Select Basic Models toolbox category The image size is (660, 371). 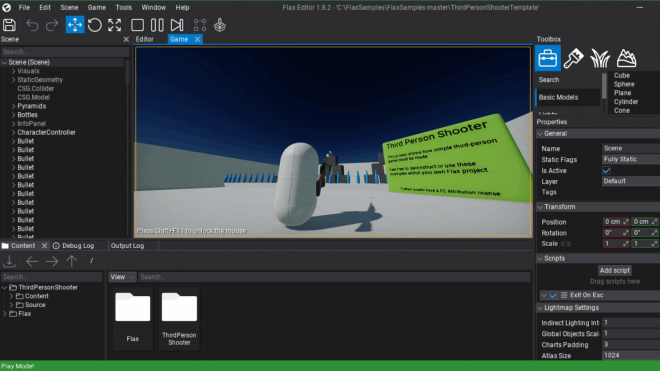567,97
